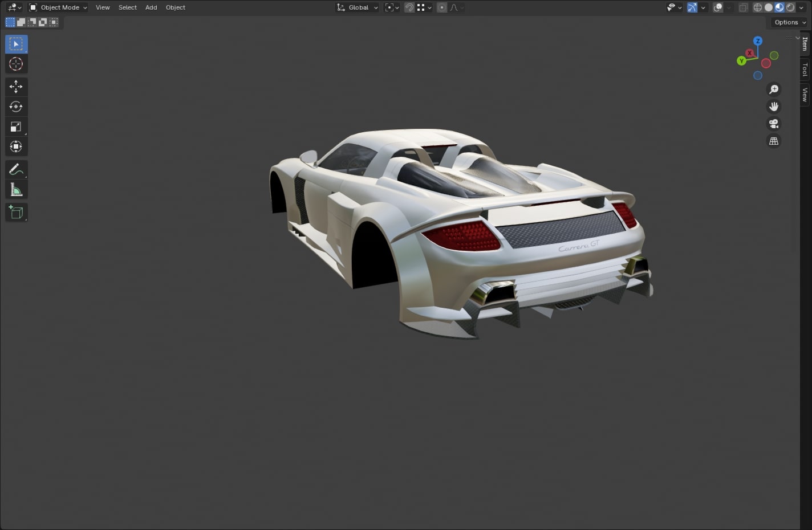This screenshot has width=812, height=530.
Task: Open the Add menu
Action: 151,7
